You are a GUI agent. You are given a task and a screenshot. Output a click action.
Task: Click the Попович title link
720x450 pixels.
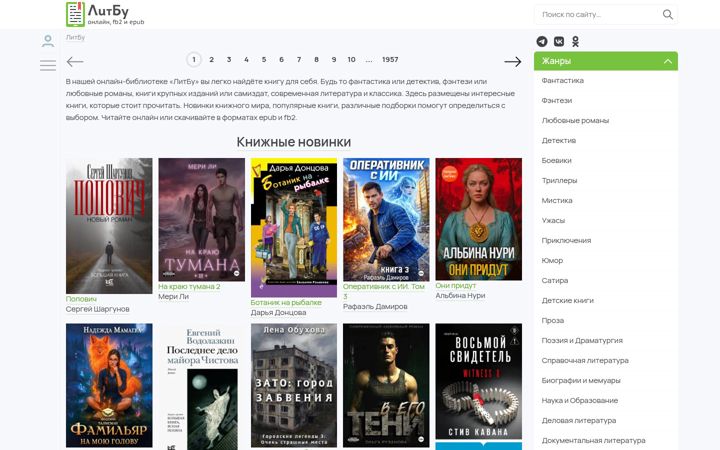[x=81, y=299]
